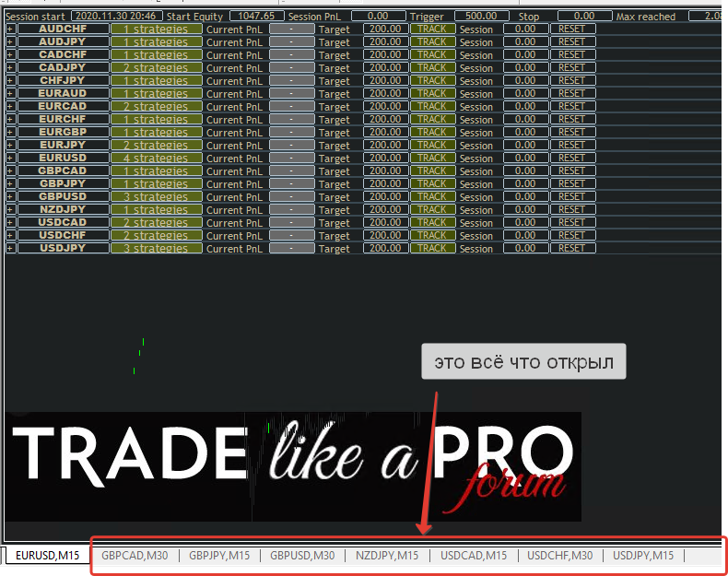
Task: Select the CADCHF symbol label
Action: (63, 54)
